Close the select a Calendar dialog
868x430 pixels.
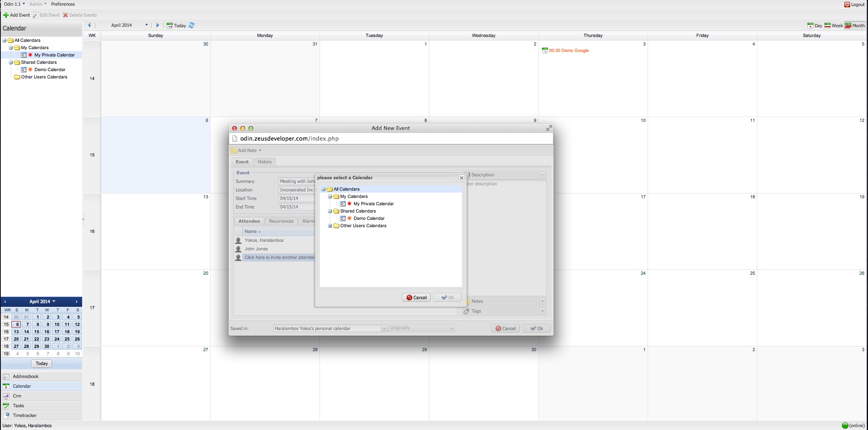(x=461, y=178)
